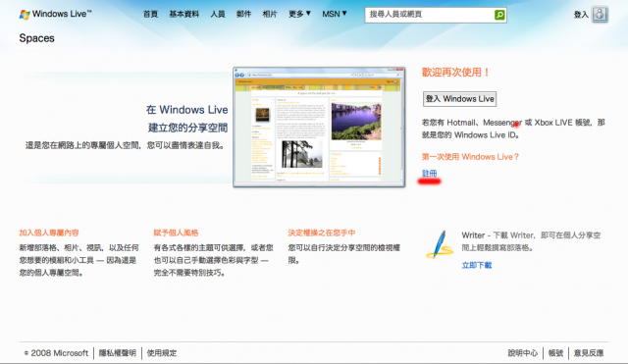Expand the 更多 dropdown menu
628x364 pixels.
point(299,14)
